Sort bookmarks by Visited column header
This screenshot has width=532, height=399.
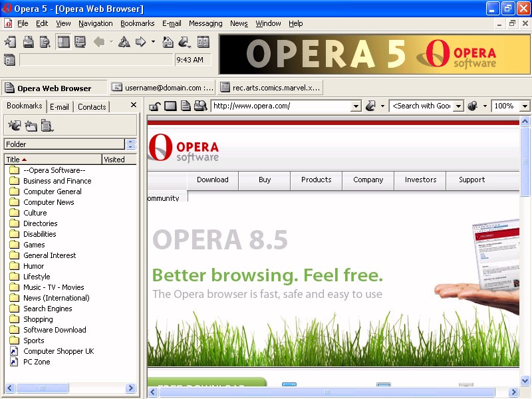click(x=119, y=160)
